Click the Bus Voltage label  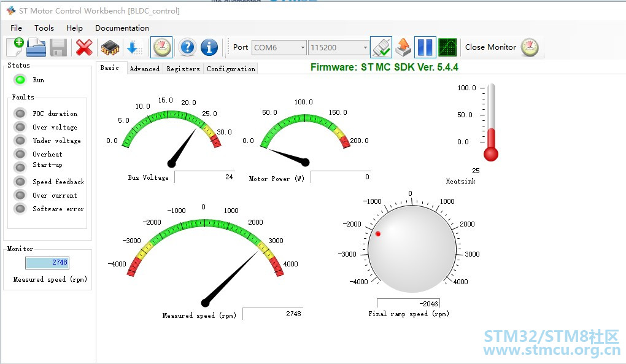[148, 177]
